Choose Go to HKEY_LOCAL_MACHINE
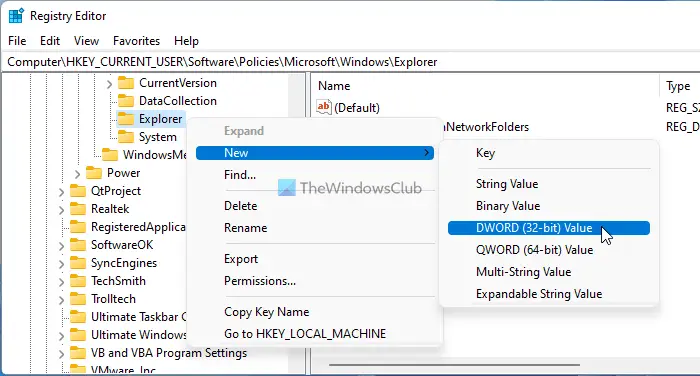Screen dimensions: 700x376 pyautogui.click(x=305, y=334)
